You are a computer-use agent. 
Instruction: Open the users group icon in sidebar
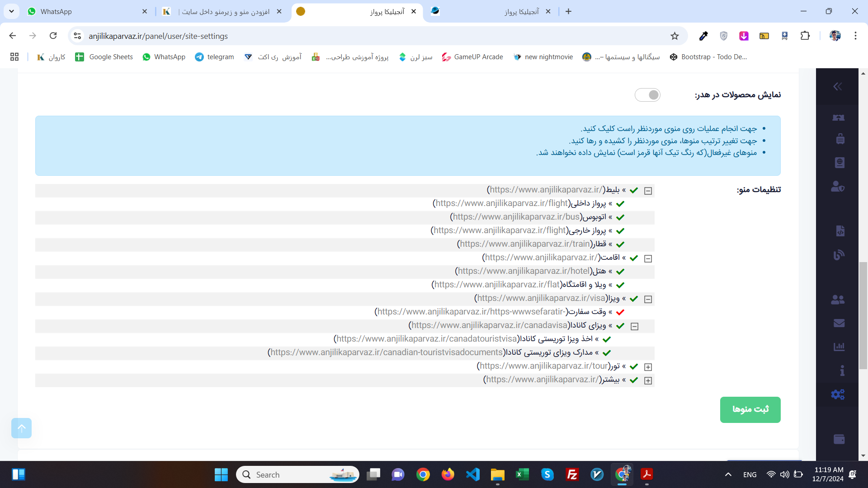(838, 300)
